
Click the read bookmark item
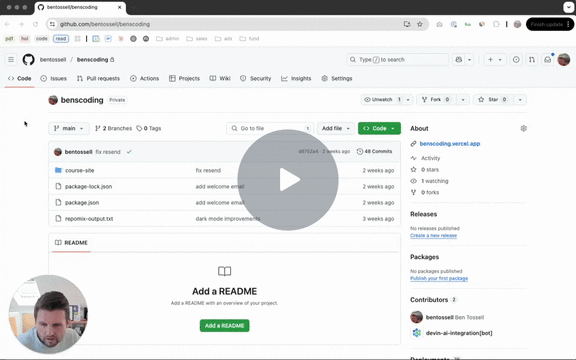(61, 39)
